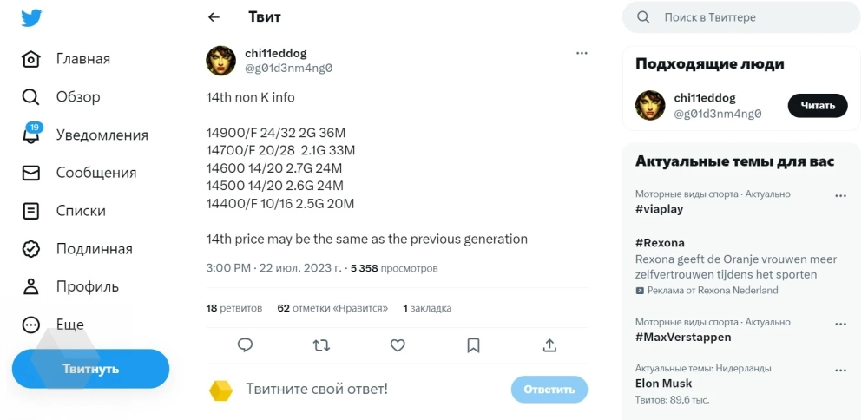This screenshot has height=420, width=868.
Task: Follow chi11eddog with Читать button
Action: (817, 106)
